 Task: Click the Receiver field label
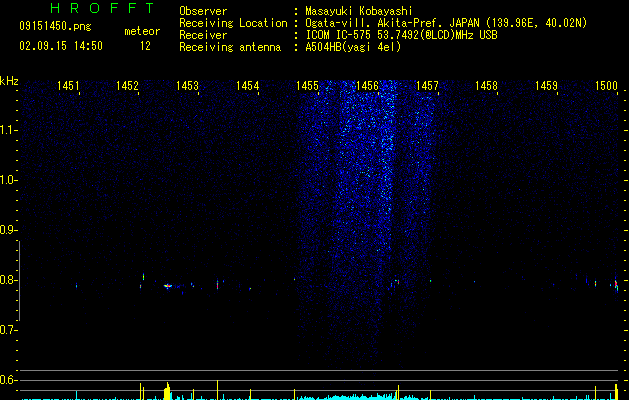[203, 35]
